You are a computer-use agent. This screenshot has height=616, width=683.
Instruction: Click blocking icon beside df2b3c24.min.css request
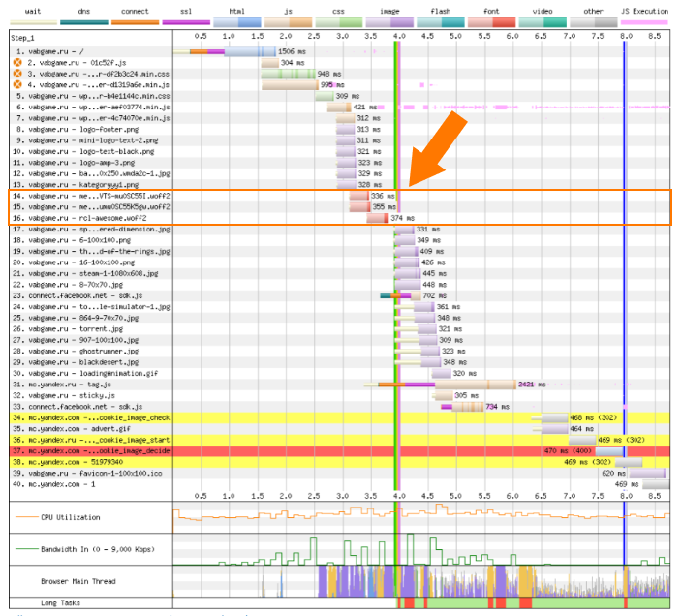click(x=18, y=74)
